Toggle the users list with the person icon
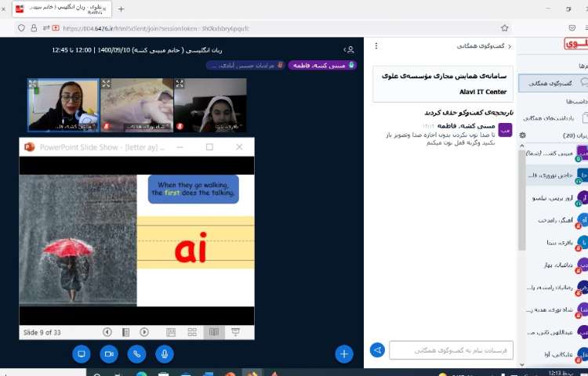Screen dimensions: 588x376 tap(349, 49)
